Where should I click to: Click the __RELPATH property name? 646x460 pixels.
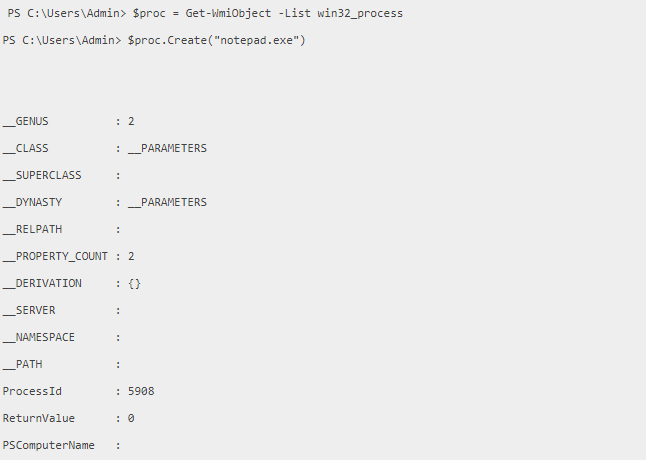tap(32, 229)
